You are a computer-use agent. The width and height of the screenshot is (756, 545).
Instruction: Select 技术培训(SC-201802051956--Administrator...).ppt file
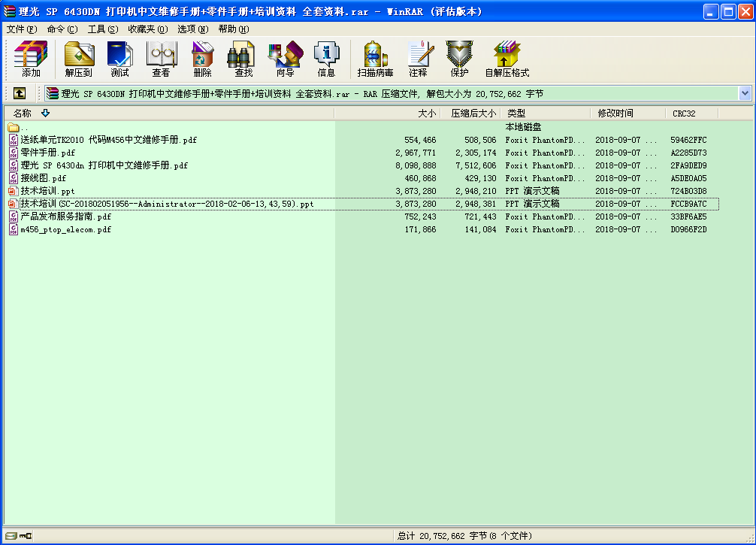(x=167, y=204)
